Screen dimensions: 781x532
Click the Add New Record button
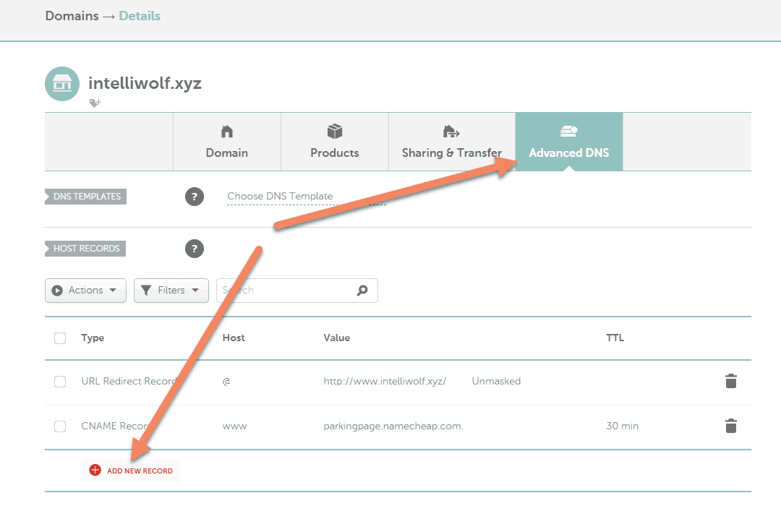pos(130,470)
